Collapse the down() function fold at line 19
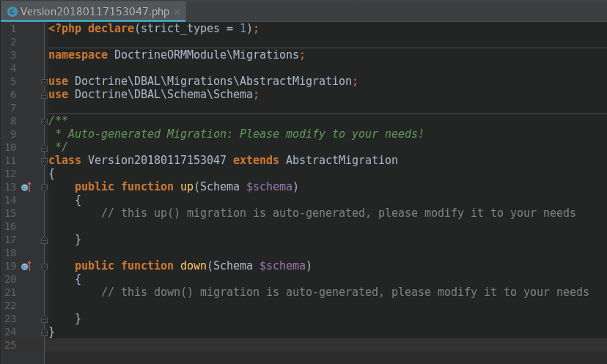 (x=44, y=267)
